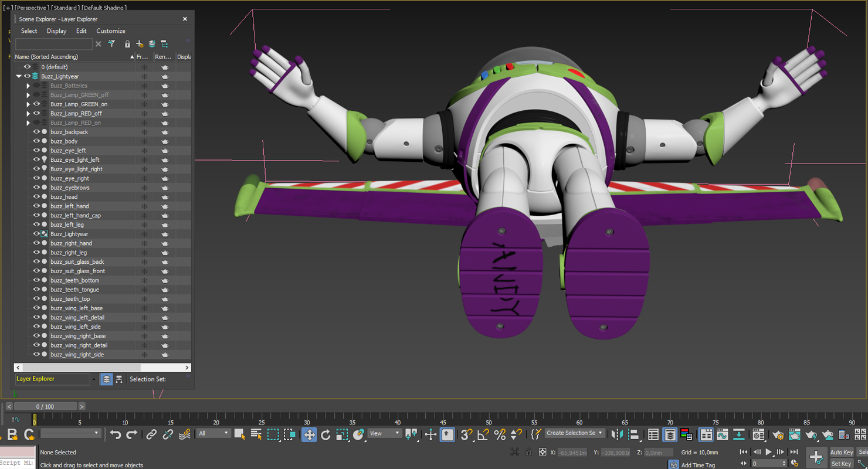
Task: Click the layer name search field
Action: pos(54,43)
